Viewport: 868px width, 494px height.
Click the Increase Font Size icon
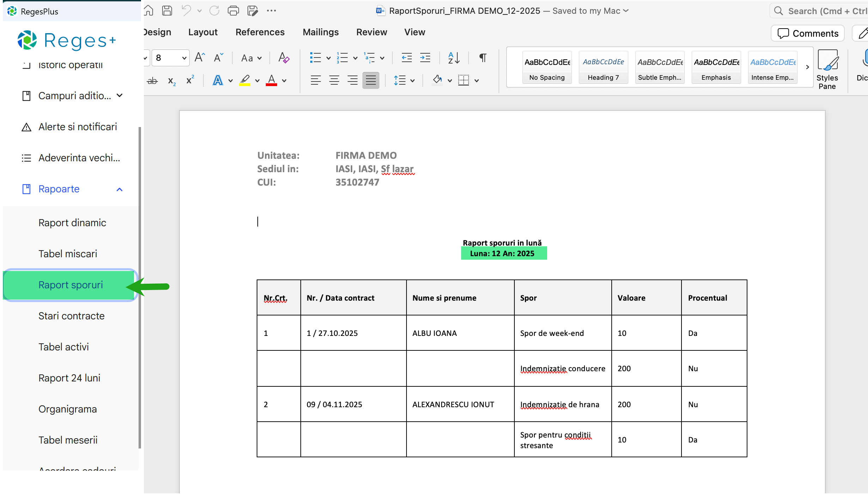[x=200, y=58]
